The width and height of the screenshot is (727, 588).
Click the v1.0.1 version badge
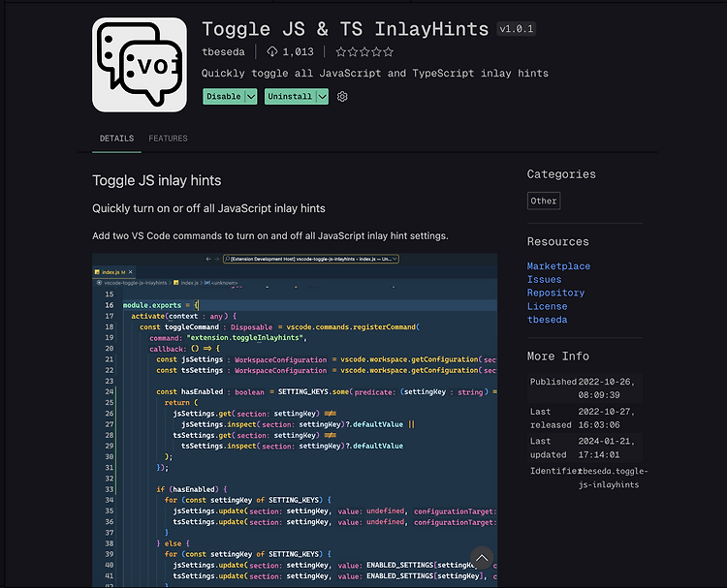[517, 29]
